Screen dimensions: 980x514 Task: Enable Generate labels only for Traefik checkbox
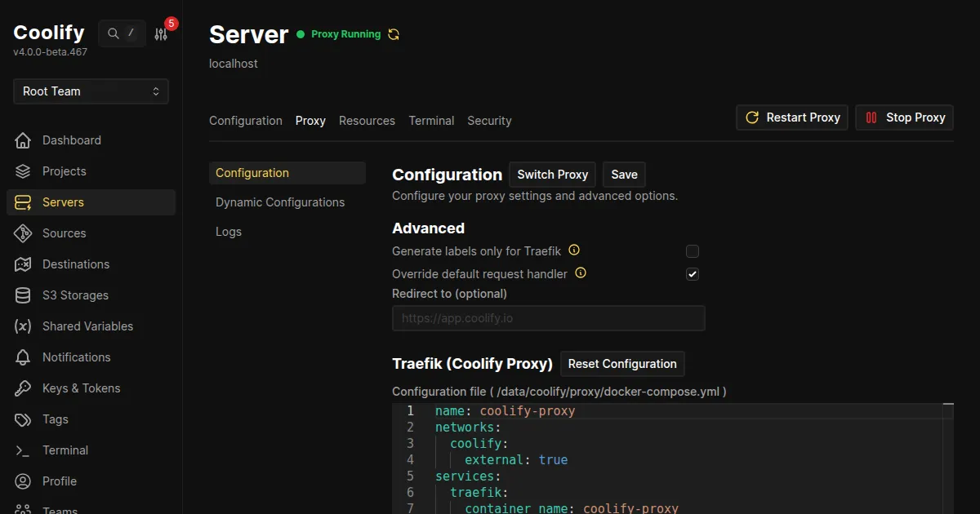693,251
